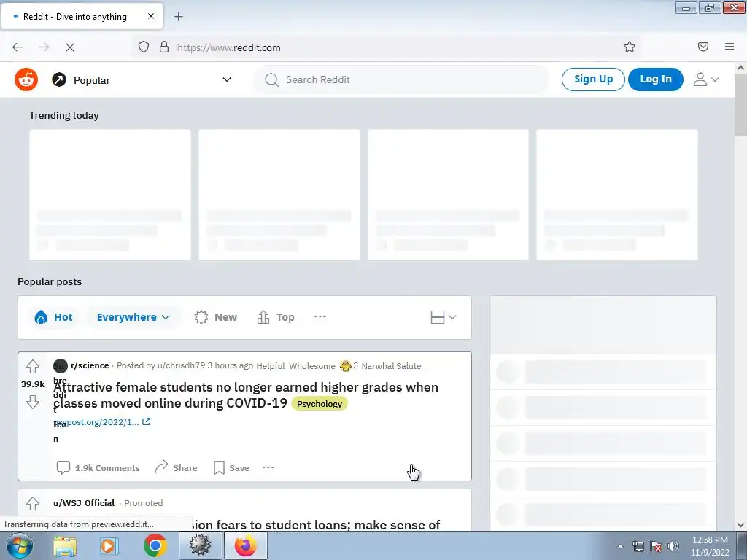Select the Reddit - Dive into anything tab

(82, 16)
